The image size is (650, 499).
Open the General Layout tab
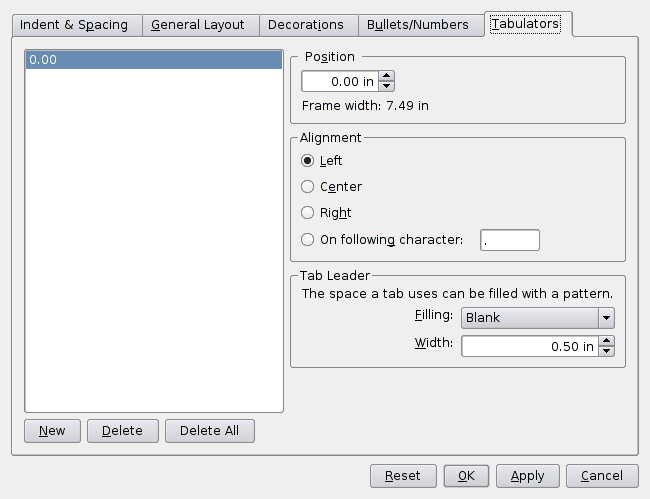tap(198, 25)
